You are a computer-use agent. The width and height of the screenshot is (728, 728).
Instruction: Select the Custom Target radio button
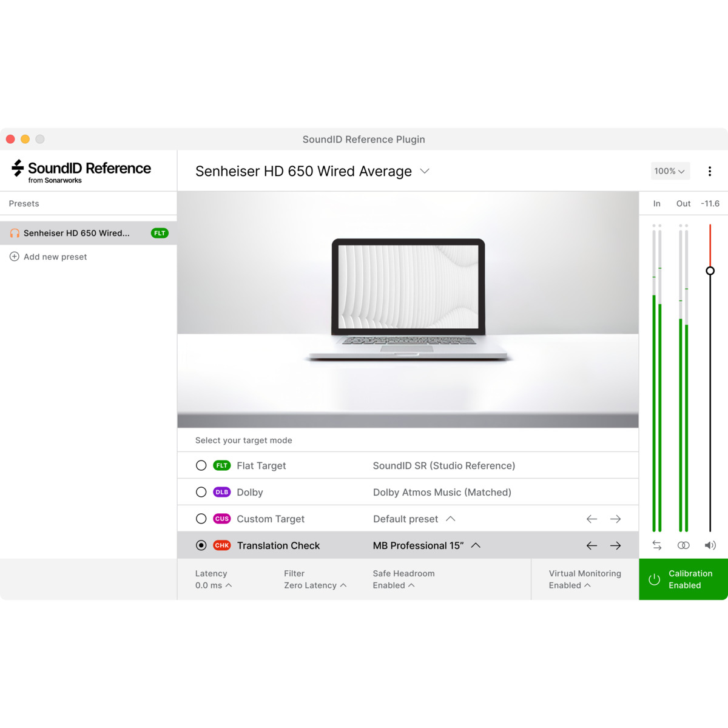pos(201,519)
